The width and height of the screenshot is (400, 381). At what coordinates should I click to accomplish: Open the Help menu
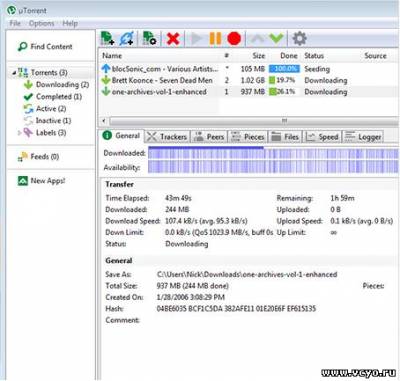tap(70, 23)
